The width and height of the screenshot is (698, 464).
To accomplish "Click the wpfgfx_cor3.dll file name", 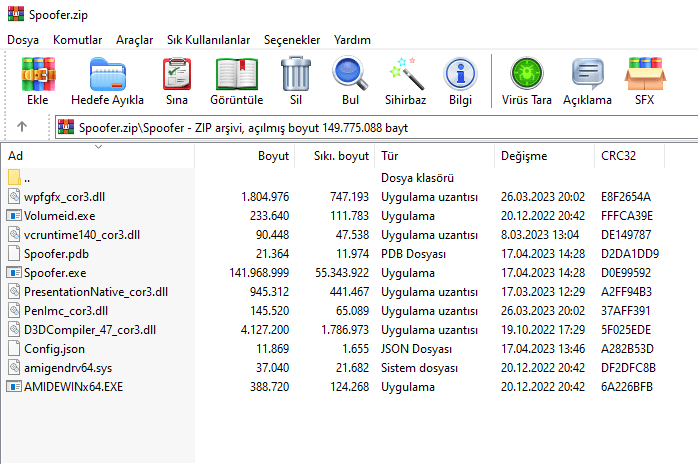I will point(65,196).
